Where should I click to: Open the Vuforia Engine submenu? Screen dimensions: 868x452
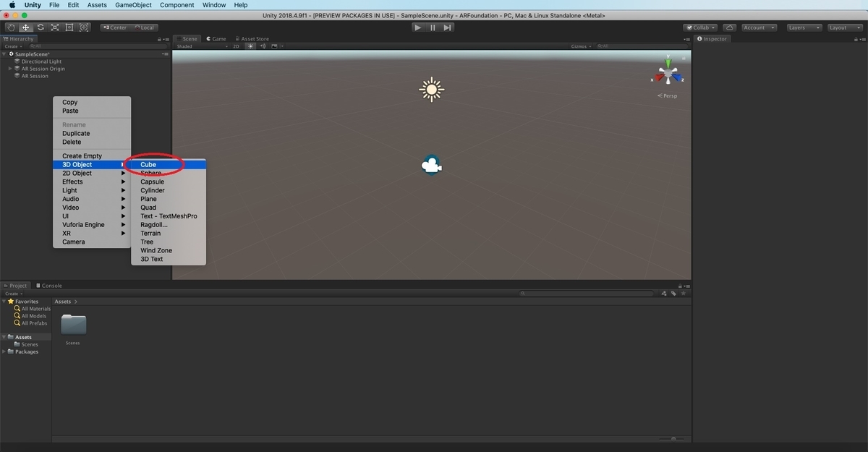pos(92,224)
